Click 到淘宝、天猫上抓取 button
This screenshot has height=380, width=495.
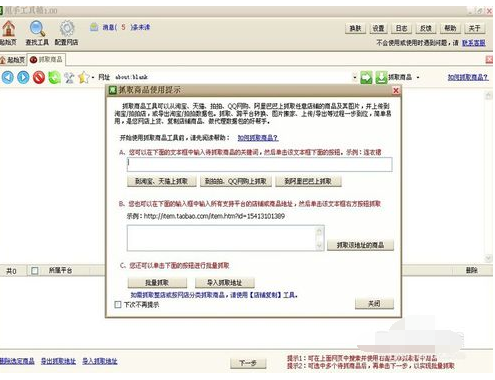162,181
